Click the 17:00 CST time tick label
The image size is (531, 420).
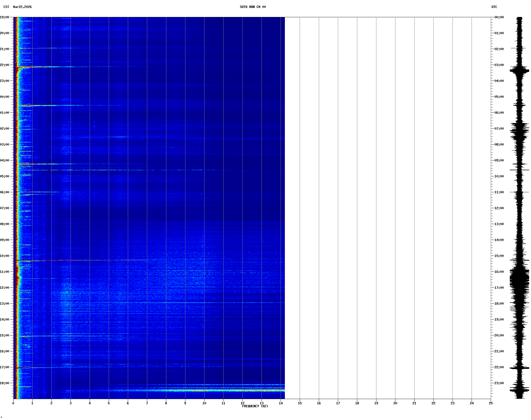coord(5,367)
